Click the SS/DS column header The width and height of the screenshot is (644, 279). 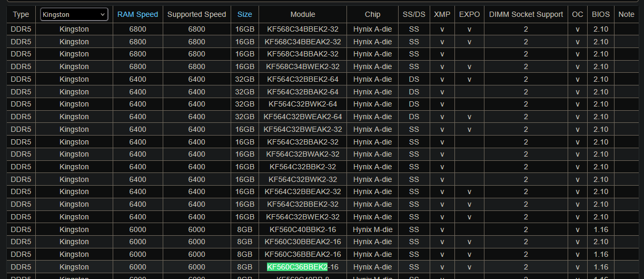pos(414,14)
